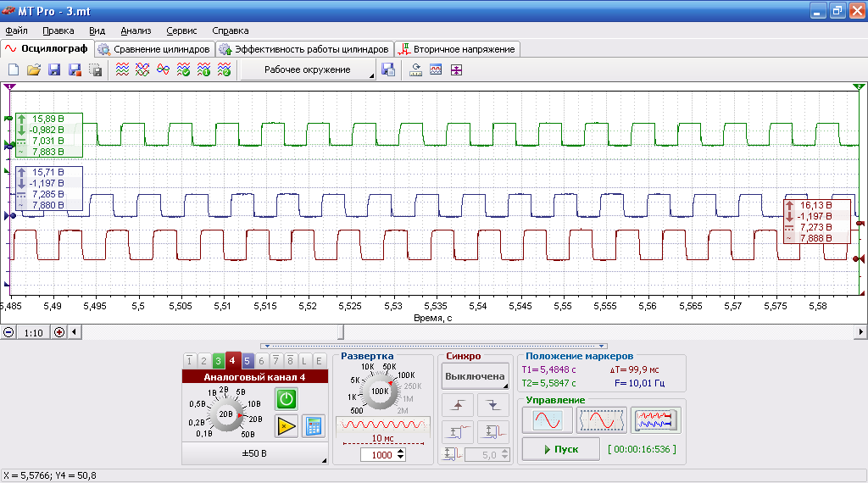Viewport: 868px width, 483px height.
Task: Click the purple marker 1 handle at top
Action: pyautogui.click(x=9, y=86)
